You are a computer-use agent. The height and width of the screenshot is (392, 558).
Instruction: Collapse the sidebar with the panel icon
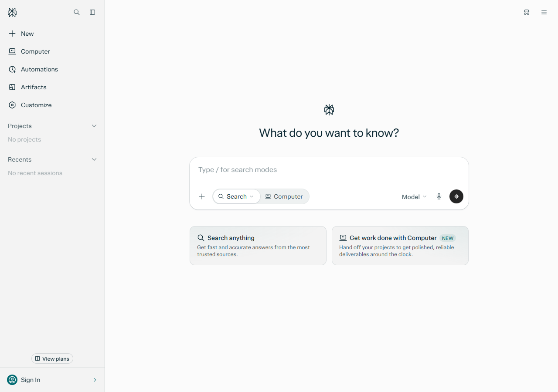[x=92, y=12]
